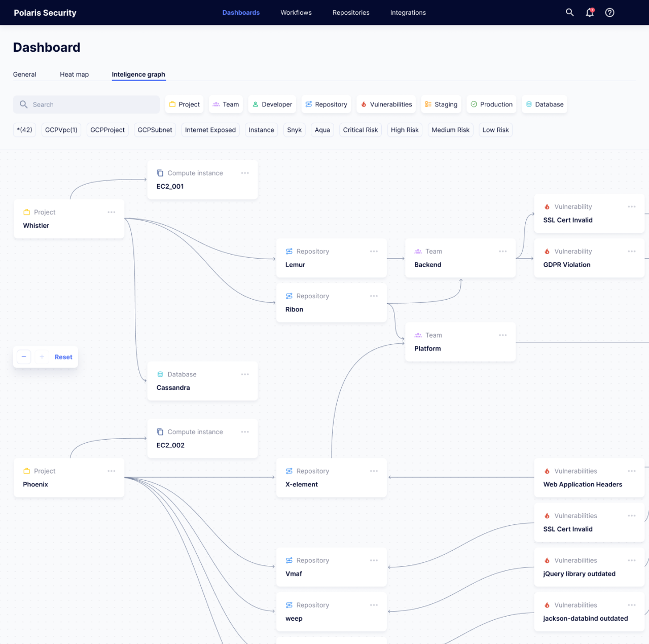Open the options menu on the Whistler project card
The height and width of the screenshot is (644, 649).
click(x=112, y=212)
